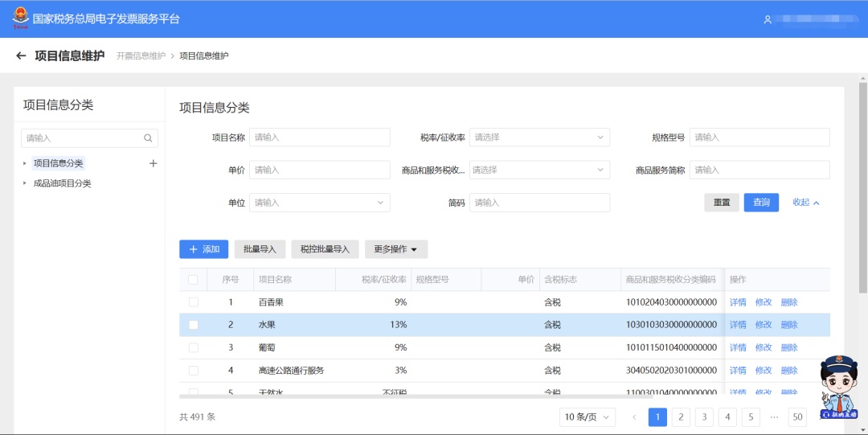Click 详情 link for 水果 row
Viewport: 868px width, 435px height.
(738, 325)
